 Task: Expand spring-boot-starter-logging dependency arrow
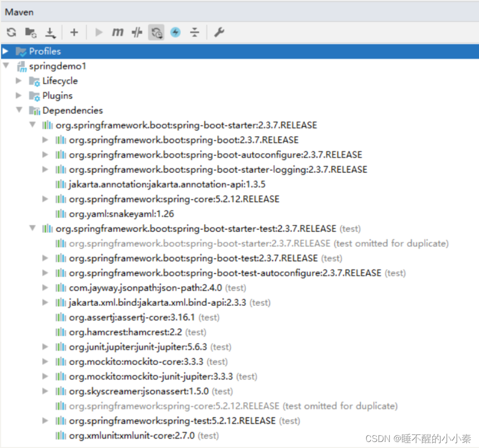point(45,169)
